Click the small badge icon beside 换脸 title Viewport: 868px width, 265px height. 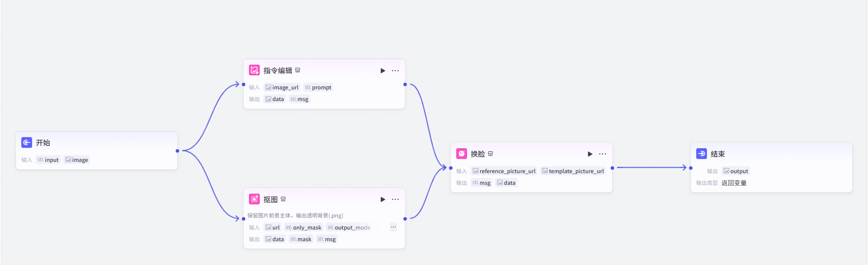[x=490, y=154]
